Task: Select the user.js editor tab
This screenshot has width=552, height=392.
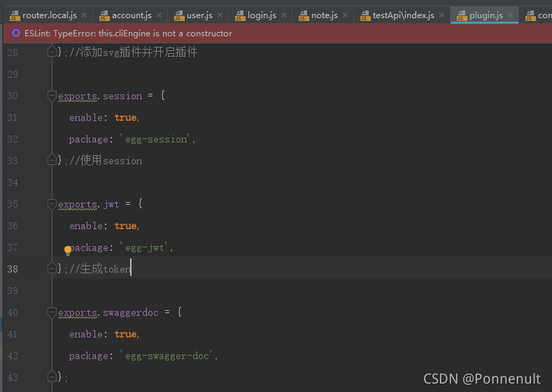Action: [199, 15]
